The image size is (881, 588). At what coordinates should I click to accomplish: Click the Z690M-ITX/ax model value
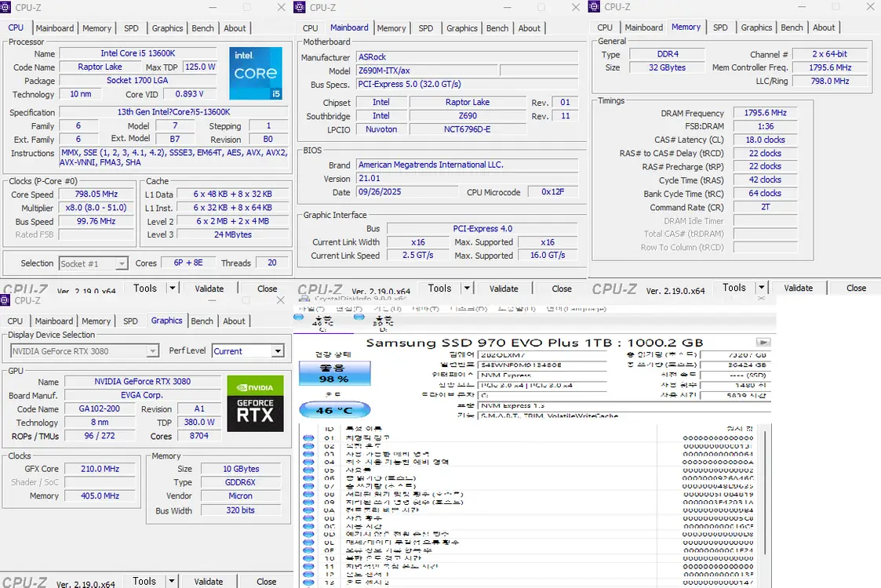427,71
